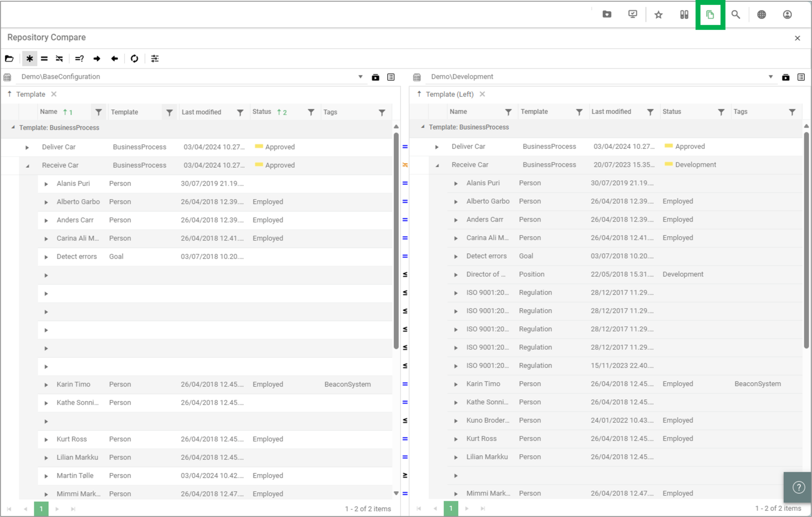Click the open folder icon in toolbar

coord(10,59)
